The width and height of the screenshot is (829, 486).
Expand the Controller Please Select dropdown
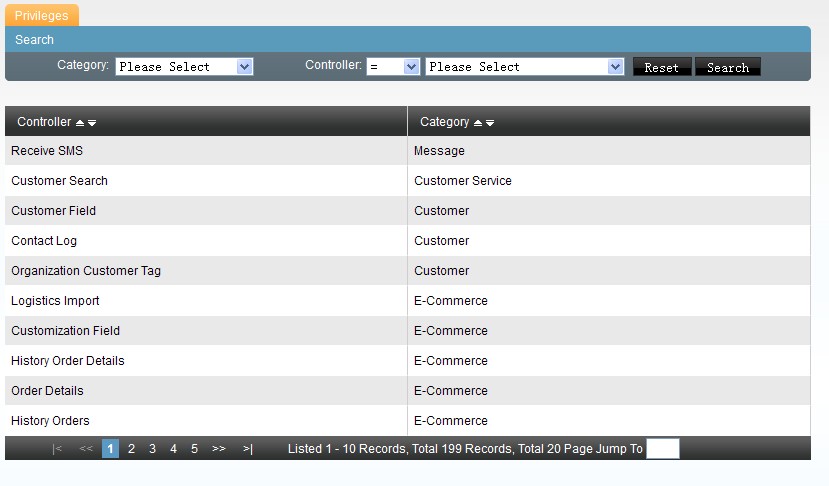(525, 67)
